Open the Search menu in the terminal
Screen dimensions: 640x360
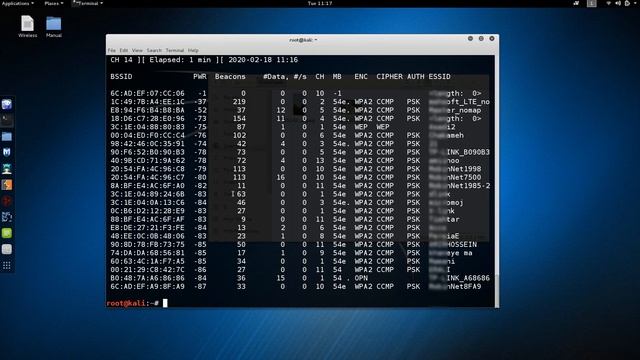point(154,50)
